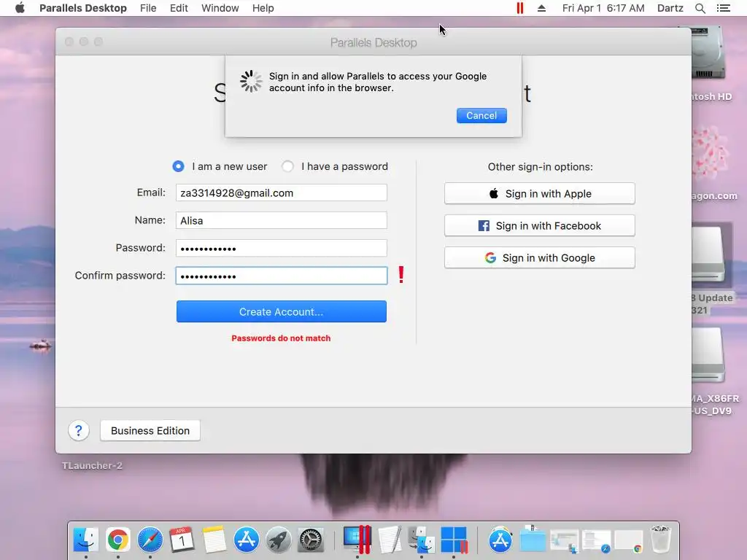
Task: Click the 'Passwords do not match' error text
Action: click(x=281, y=338)
